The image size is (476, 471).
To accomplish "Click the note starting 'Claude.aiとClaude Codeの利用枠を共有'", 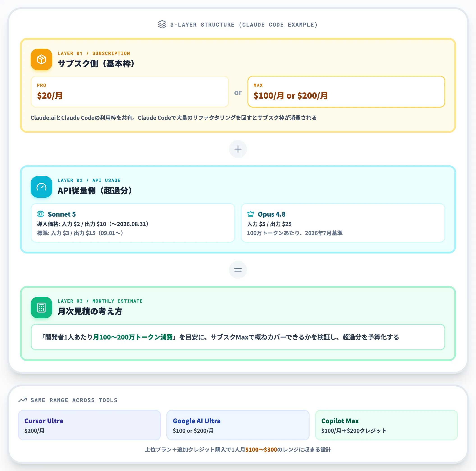I will pos(174,118).
